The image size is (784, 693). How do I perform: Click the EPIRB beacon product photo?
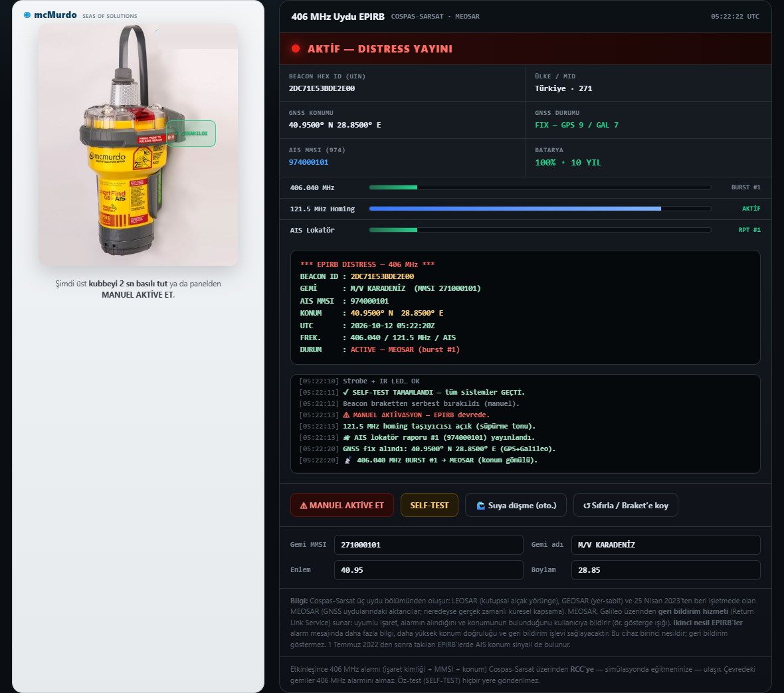pyautogui.click(x=138, y=144)
